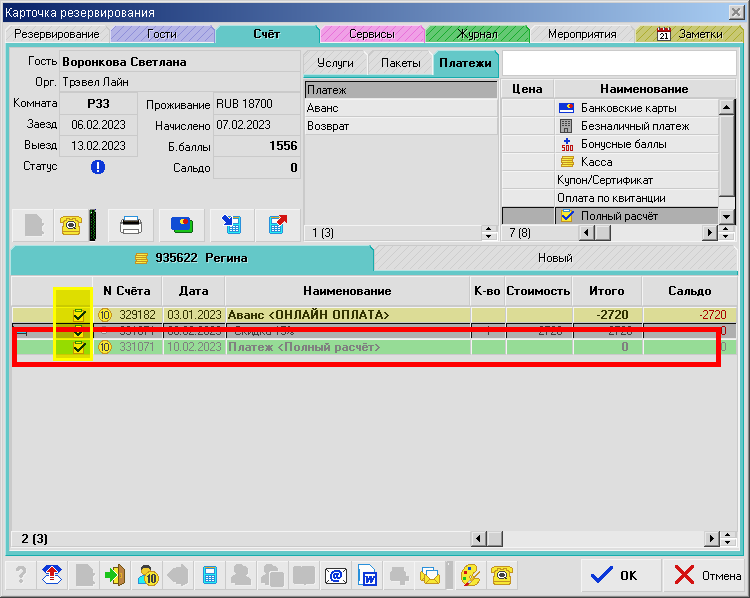Open the Word document icon in bottom toolbar
This screenshot has width=750, height=598.
click(x=367, y=575)
